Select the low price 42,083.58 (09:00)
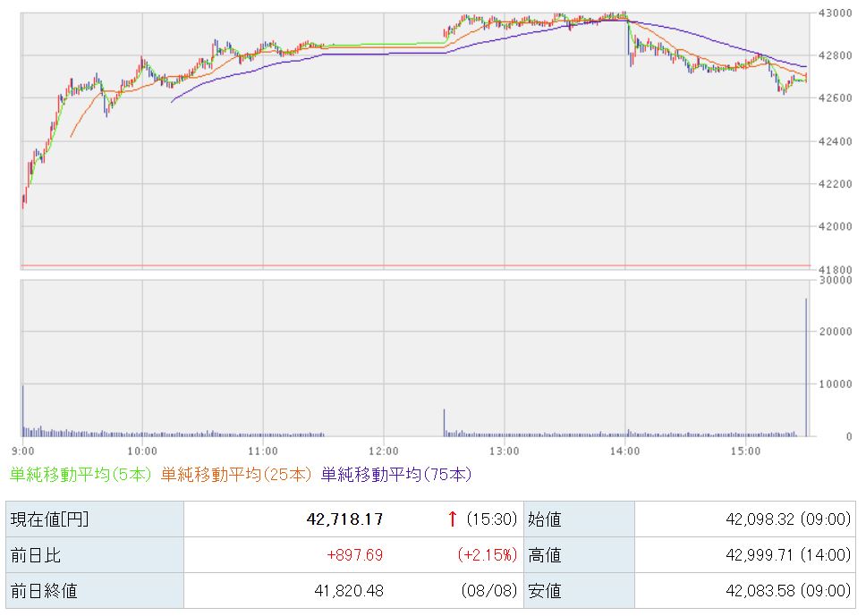The width and height of the screenshot is (866, 616). tap(788, 591)
